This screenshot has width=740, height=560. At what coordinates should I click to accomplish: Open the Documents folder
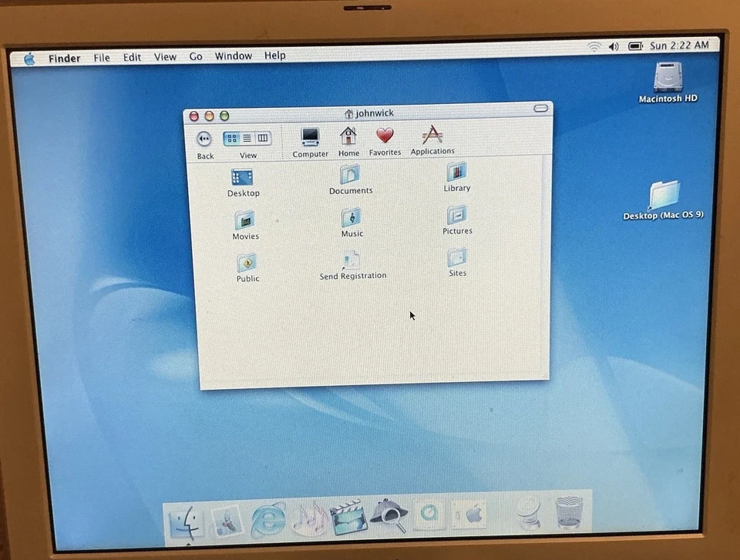click(x=351, y=176)
